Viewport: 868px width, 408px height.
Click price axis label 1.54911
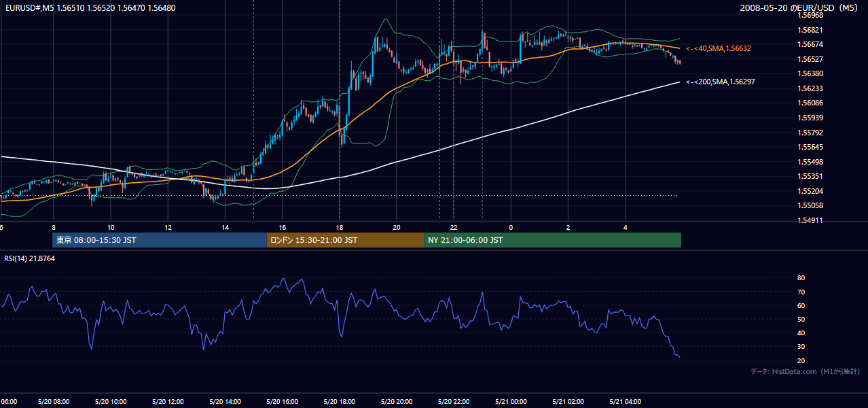pos(810,220)
